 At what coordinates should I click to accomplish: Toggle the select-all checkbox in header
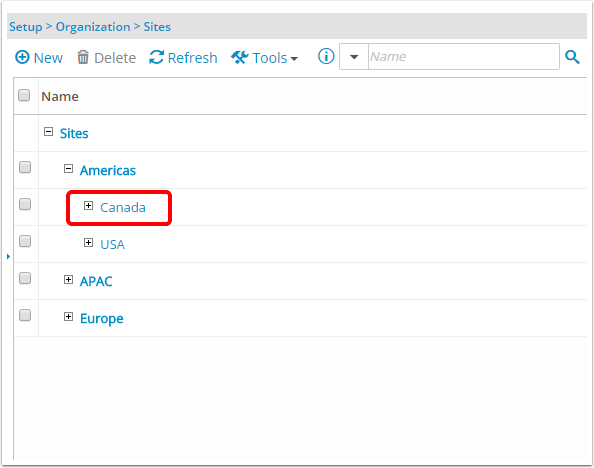pyautogui.click(x=24, y=95)
